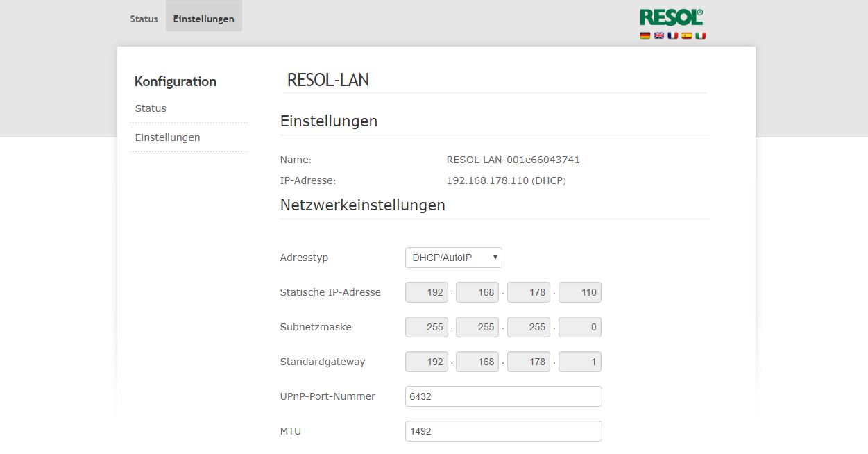Viewport: 868px width, 454px height.
Task: Click third octet of Statische IP-Adresse
Action: [529, 292]
